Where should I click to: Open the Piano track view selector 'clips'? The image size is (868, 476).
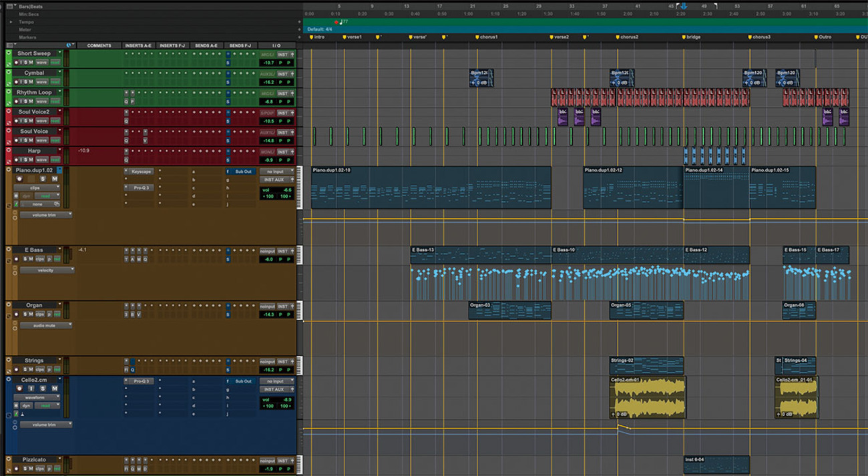36,188
